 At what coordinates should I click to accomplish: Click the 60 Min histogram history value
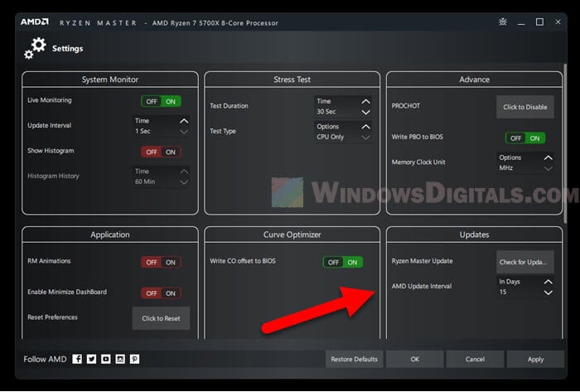(x=145, y=181)
